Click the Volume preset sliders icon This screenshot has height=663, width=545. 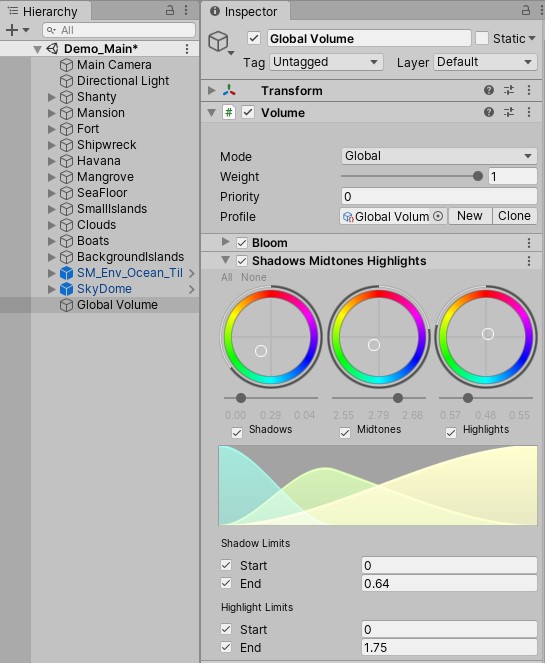pos(509,112)
